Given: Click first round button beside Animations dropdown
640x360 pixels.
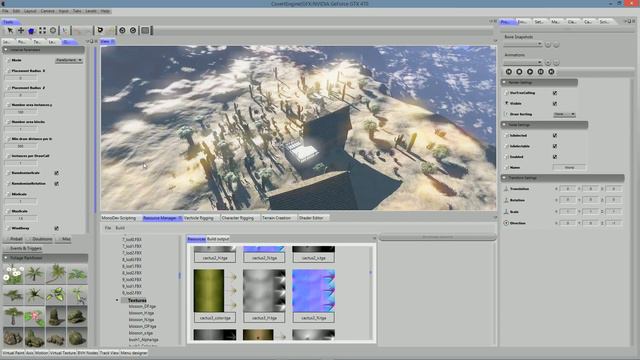Looking at the screenshot, I should coord(548,62).
